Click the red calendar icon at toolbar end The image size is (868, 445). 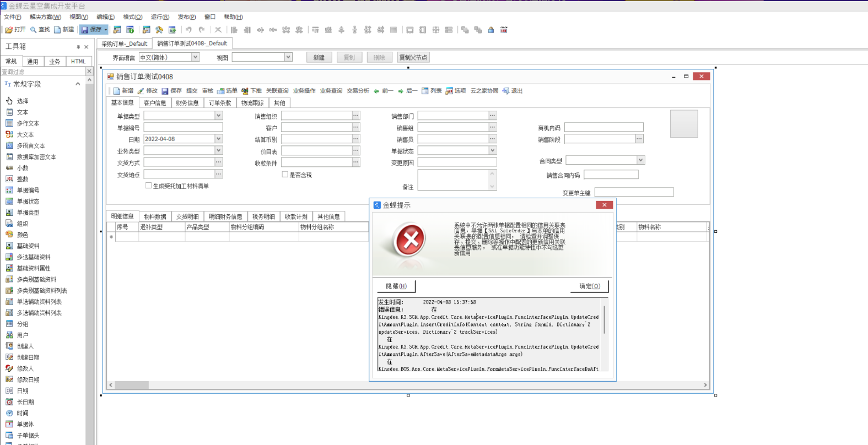point(504,30)
